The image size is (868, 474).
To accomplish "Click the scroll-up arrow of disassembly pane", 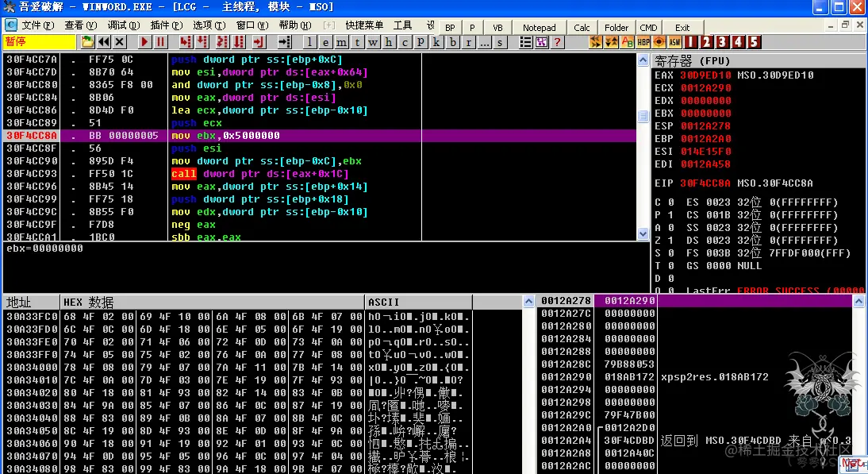I will 643,60.
